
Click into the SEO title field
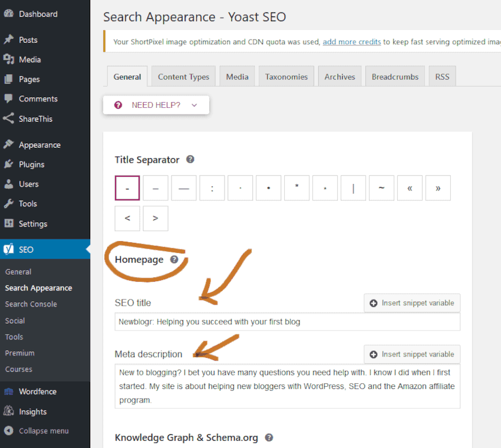pos(287,322)
